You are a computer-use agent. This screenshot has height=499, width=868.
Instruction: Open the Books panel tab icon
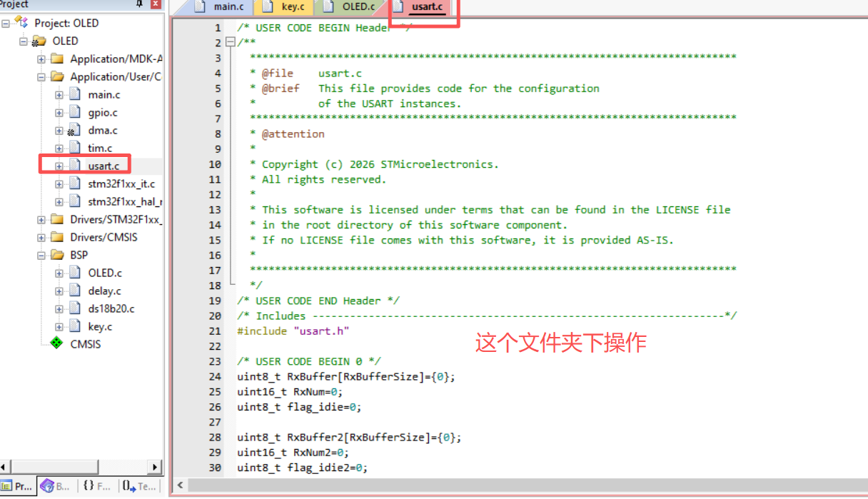48,486
